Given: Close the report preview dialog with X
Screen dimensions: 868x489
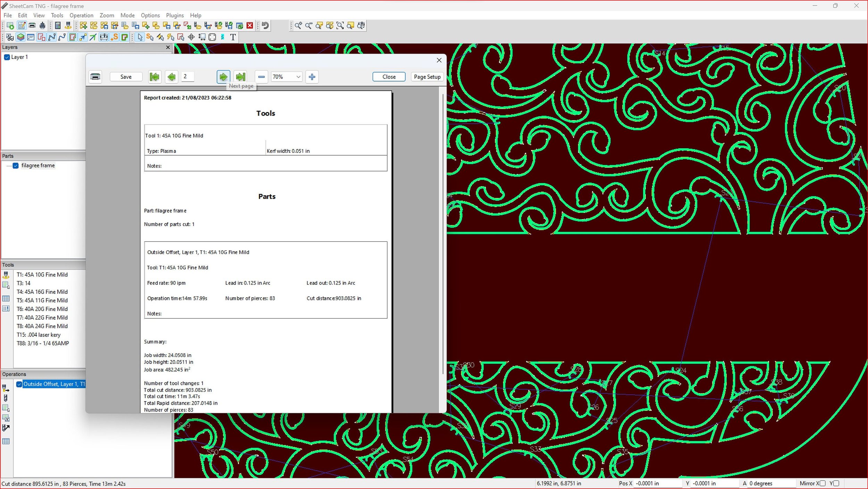Looking at the screenshot, I should tap(439, 60).
